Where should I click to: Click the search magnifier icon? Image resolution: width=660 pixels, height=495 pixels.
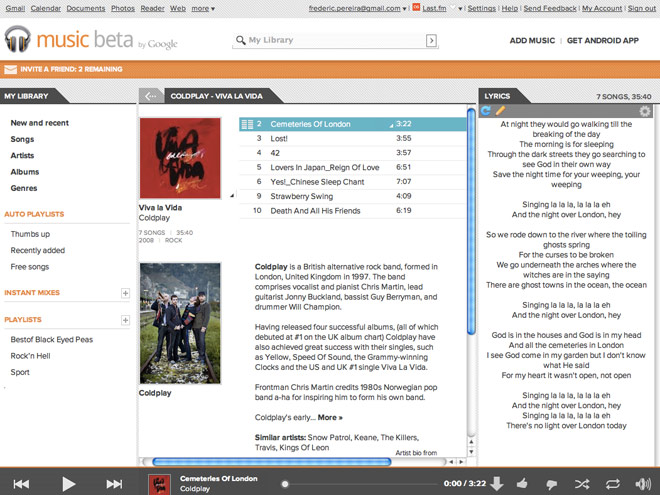coord(240,40)
